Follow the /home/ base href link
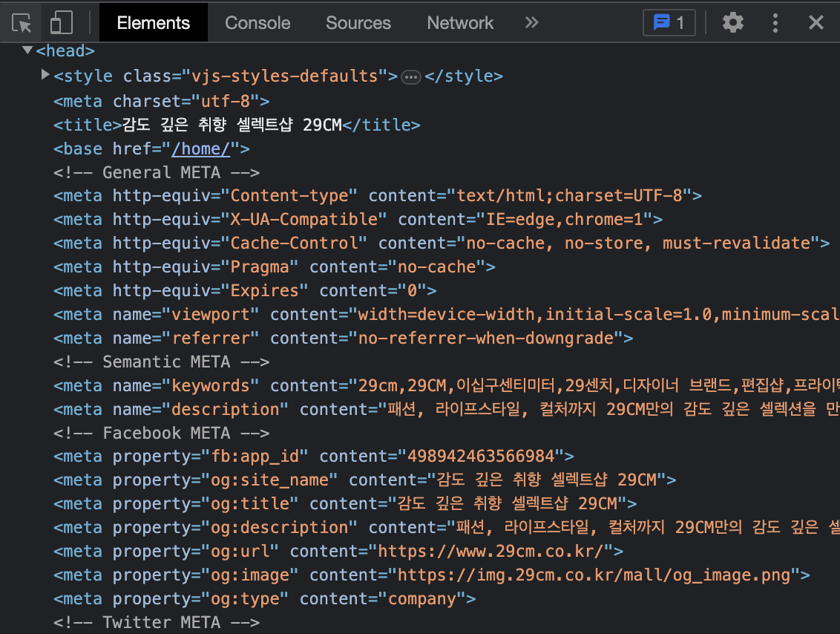 (x=201, y=148)
